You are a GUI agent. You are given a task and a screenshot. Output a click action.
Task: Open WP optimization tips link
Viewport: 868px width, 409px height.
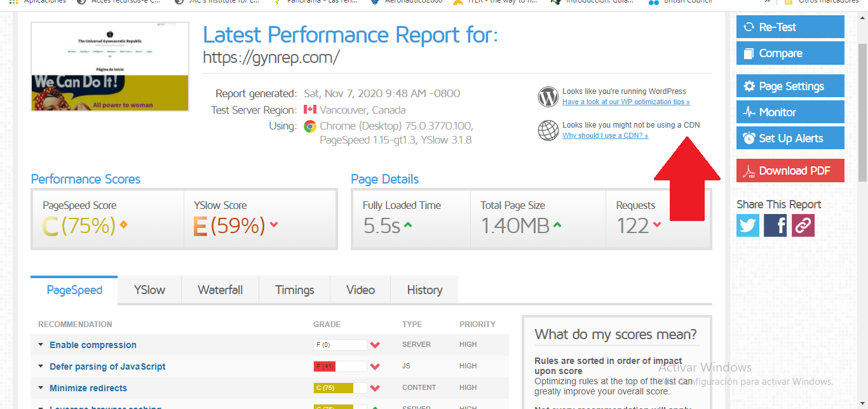626,102
